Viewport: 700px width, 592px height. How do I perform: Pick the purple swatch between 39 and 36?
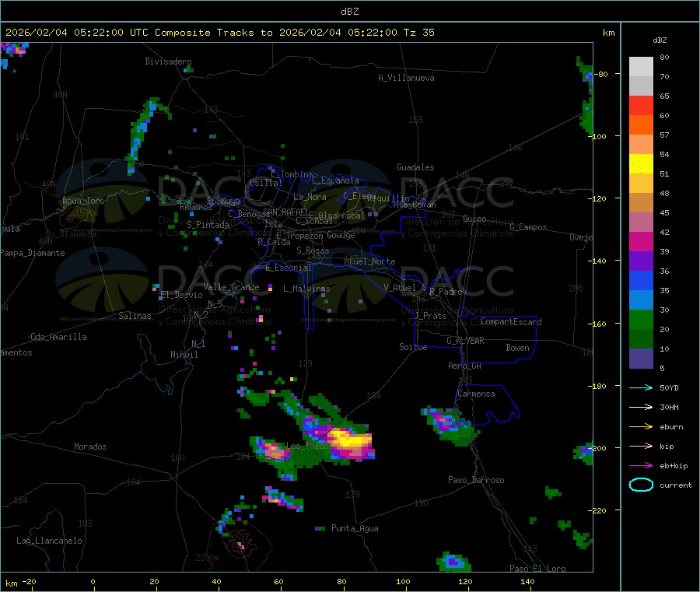coord(641,261)
